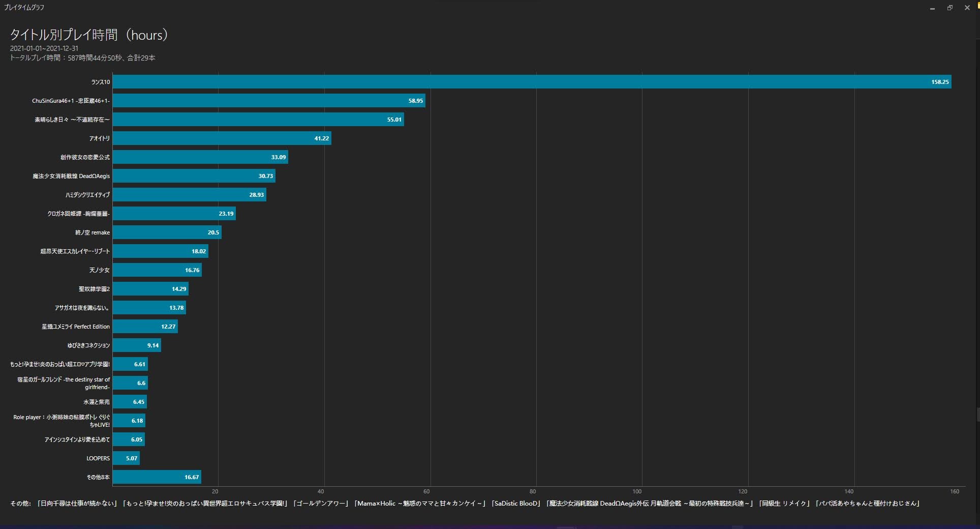Click the クロガネ回姫譚 -絢爛華麗- label
980x529 pixels.
click(x=79, y=214)
